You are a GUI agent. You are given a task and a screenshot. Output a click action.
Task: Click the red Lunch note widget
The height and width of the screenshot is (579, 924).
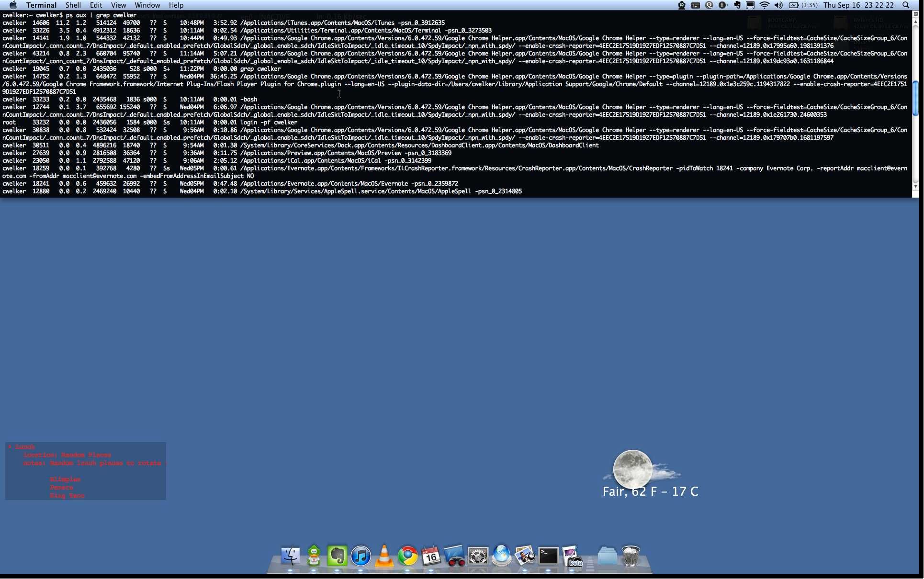tap(86, 471)
